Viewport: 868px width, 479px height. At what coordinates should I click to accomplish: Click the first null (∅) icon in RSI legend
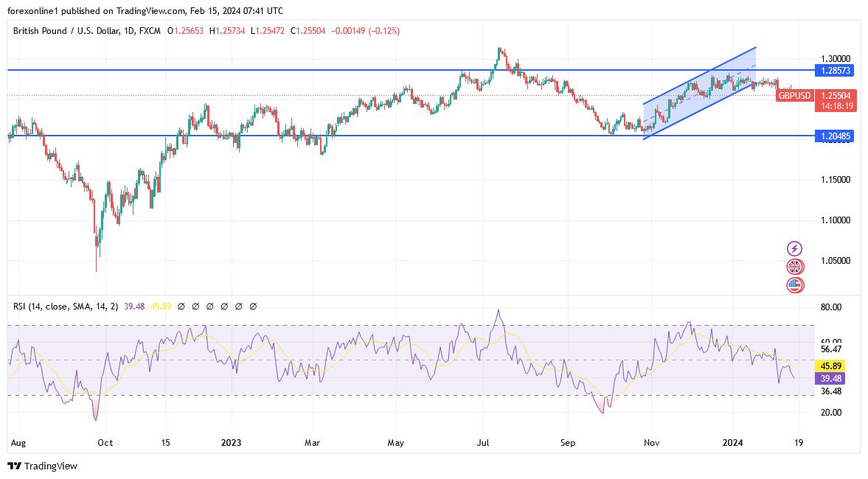(x=181, y=305)
